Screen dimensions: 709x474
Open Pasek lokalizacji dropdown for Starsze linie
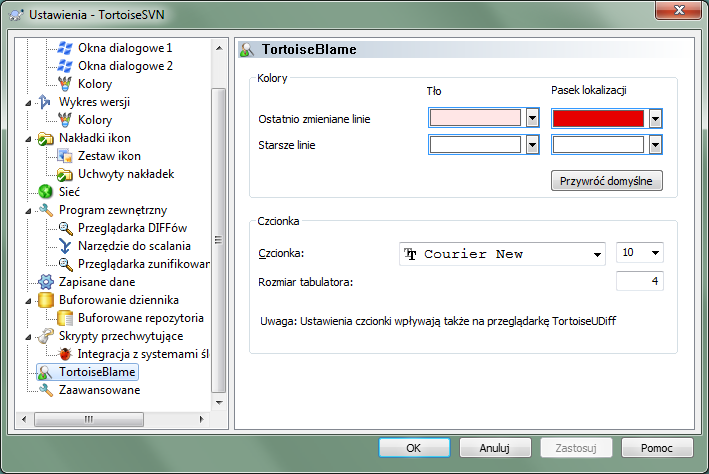[656, 145]
